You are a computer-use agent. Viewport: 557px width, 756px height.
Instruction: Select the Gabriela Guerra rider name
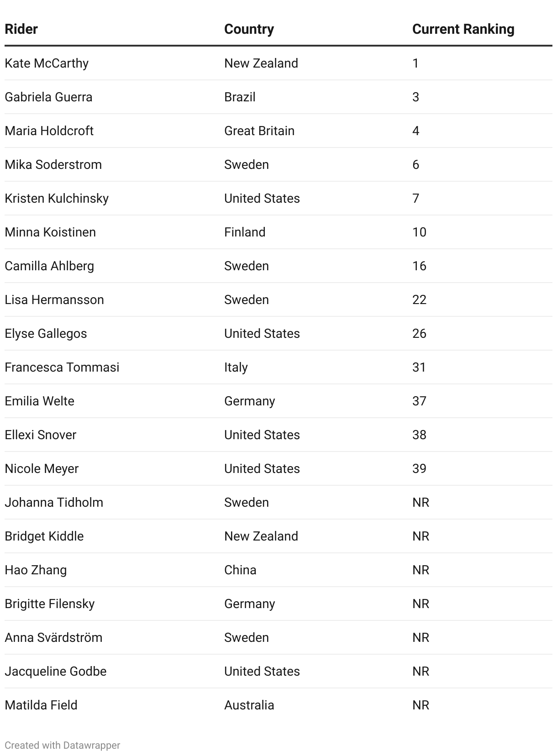point(48,97)
